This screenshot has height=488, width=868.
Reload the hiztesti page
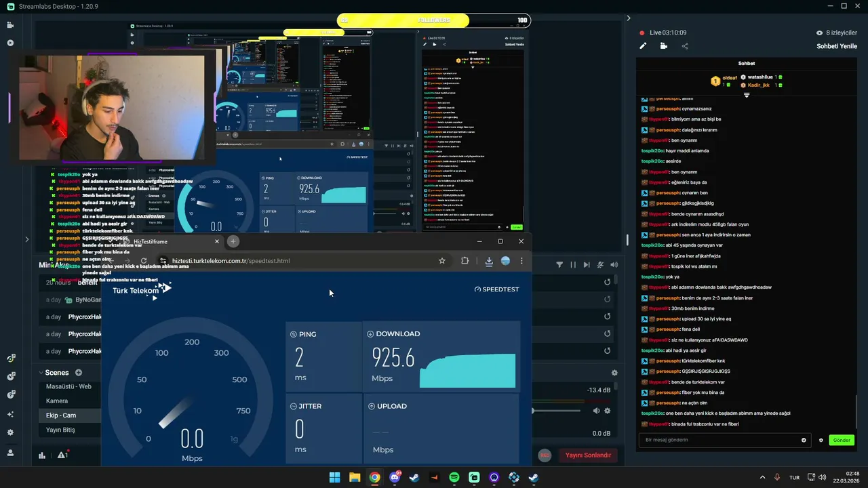click(144, 260)
